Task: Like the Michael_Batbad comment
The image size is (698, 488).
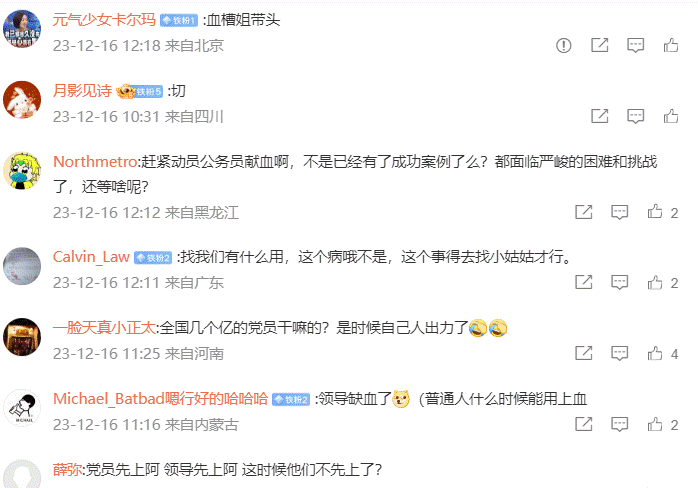Action: (655, 424)
